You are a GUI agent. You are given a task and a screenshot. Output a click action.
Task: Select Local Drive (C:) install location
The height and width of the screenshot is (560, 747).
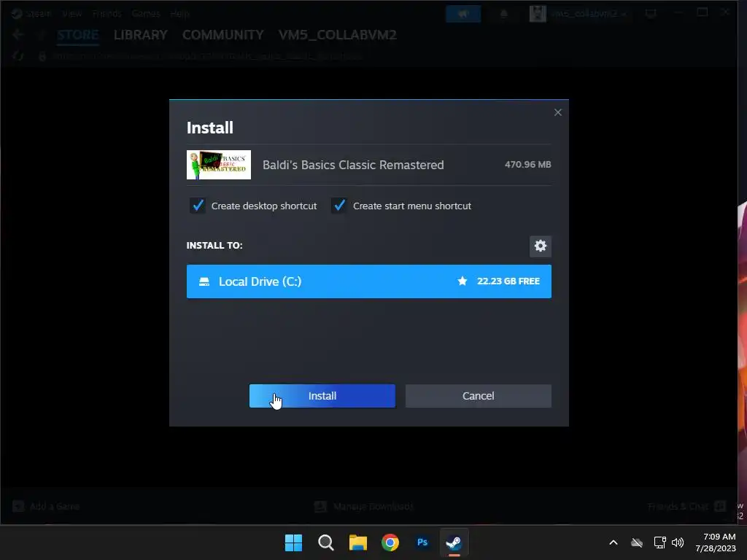[368, 281]
